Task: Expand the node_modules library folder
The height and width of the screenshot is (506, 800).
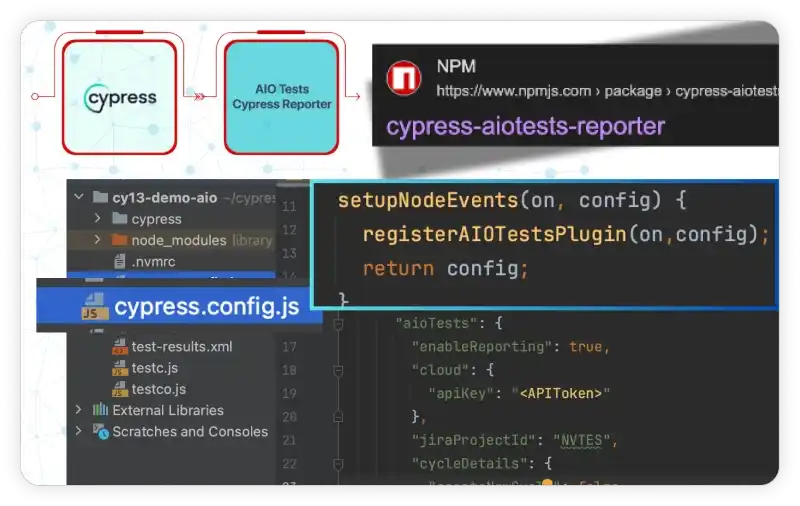Action: click(97, 239)
